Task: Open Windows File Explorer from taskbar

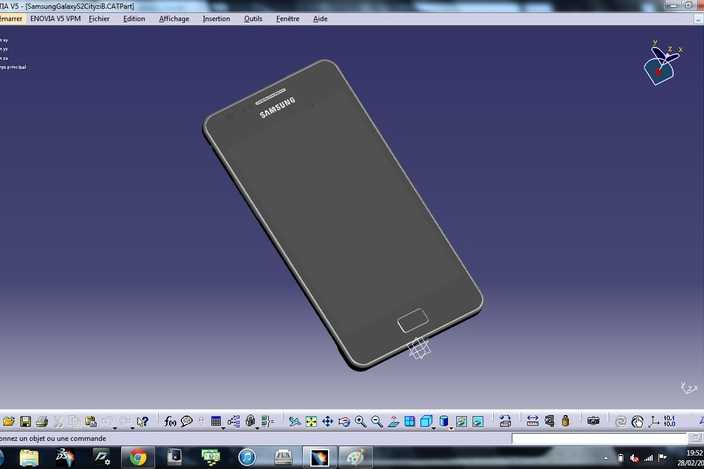Action: tap(29, 457)
